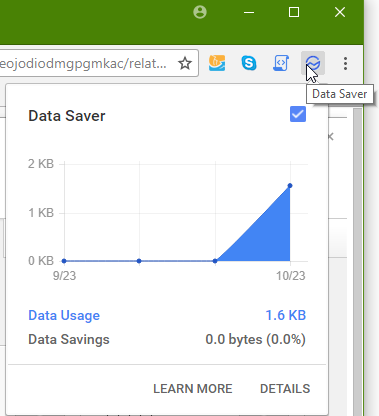Bookmark this page with the star icon
This screenshot has width=379, height=416.
(185, 63)
